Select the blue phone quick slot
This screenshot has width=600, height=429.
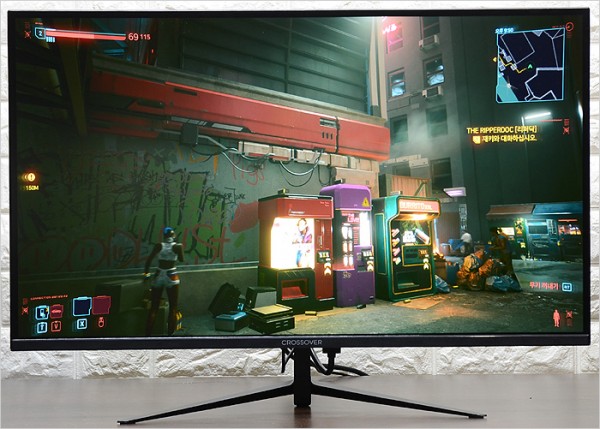(x=42, y=312)
